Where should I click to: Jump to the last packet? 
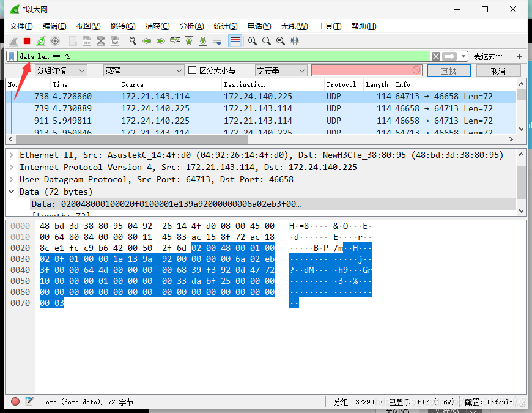click(x=203, y=41)
